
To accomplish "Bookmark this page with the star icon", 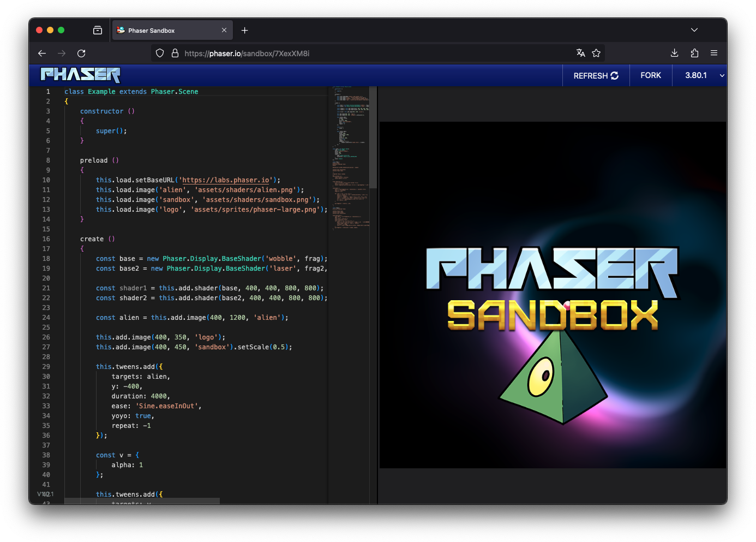I will (596, 53).
